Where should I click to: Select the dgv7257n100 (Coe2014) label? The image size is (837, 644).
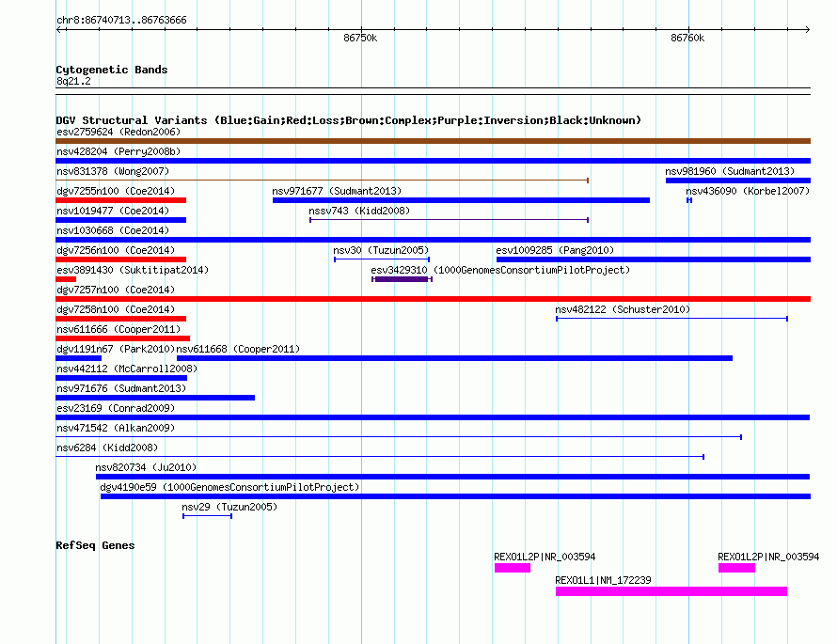click(x=116, y=290)
